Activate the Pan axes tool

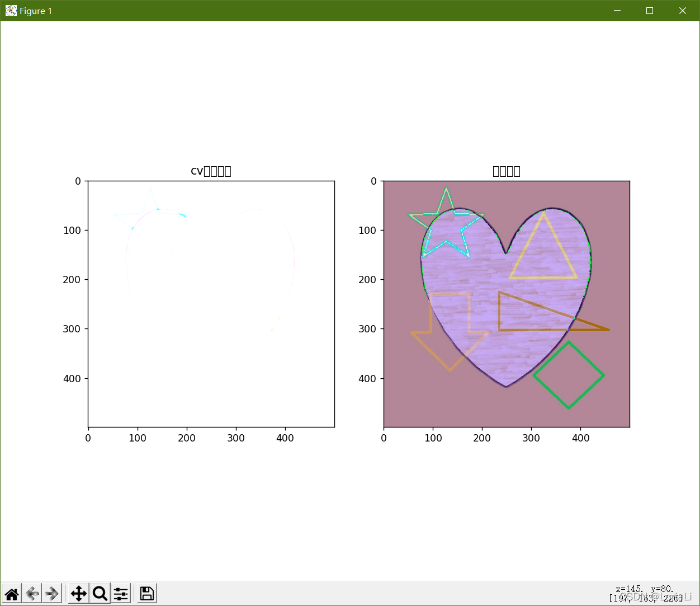pyautogui.click(x=79, y=594)
